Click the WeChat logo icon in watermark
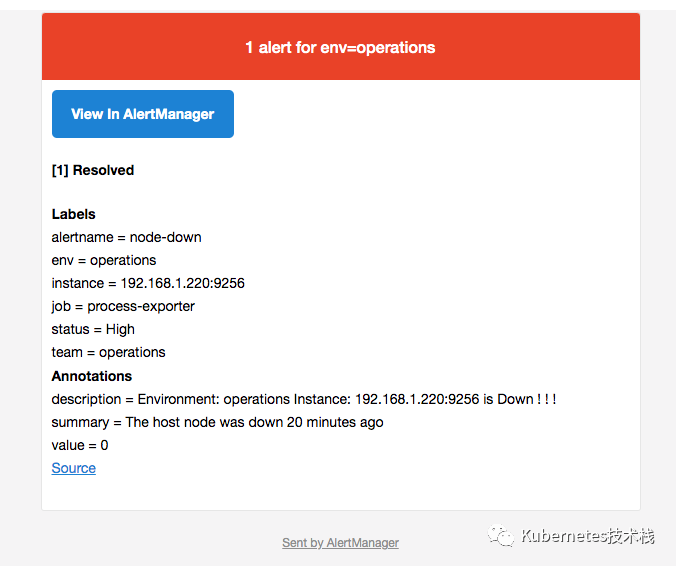The width and height of the screenshot is (676, 566). 501,536
